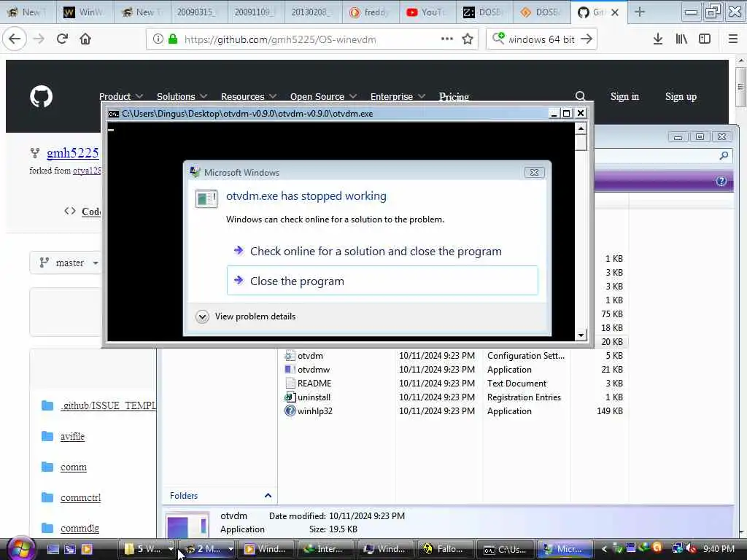The image size is (747, 560).
Task: Open the Firefox downloads panel
Action: coord(658,39)
